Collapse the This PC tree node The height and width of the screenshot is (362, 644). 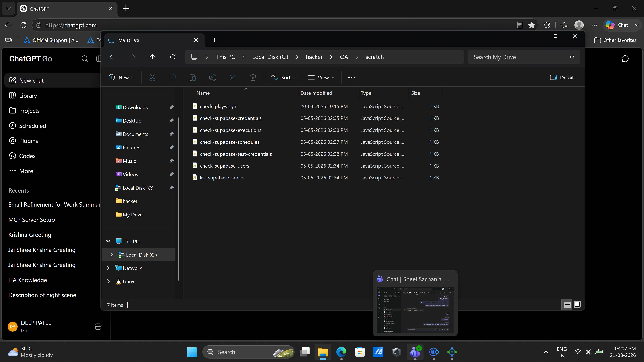tap(108, 241)
